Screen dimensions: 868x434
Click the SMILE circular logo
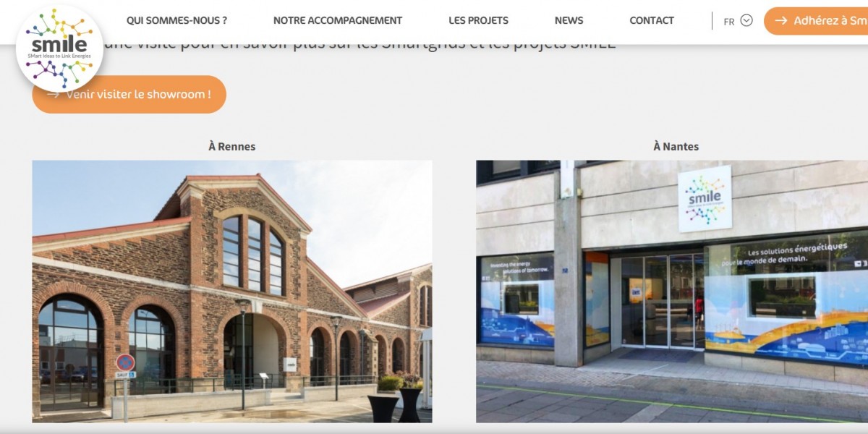59,49
